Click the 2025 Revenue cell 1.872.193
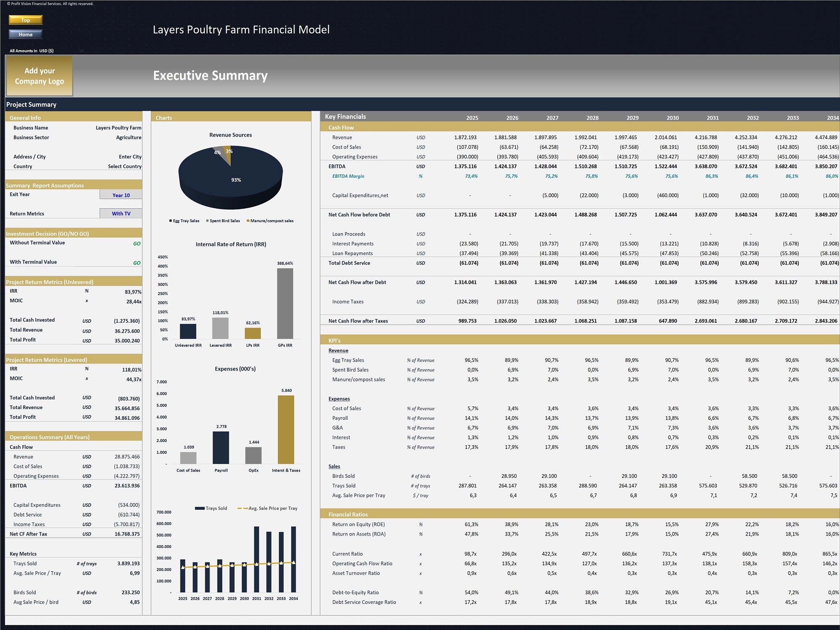Image resolution: width=840 pixels, height=630 pixels. click(465, 137)
